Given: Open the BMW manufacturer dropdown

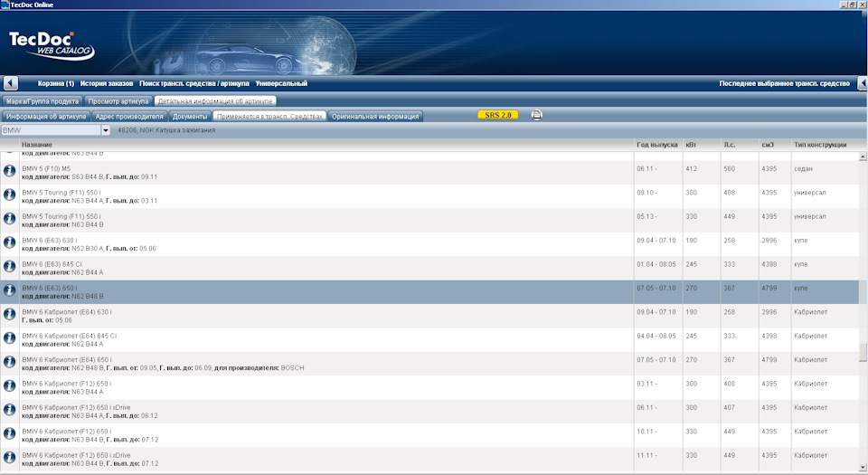Looking at the screenshot, I should click(106, 130).
